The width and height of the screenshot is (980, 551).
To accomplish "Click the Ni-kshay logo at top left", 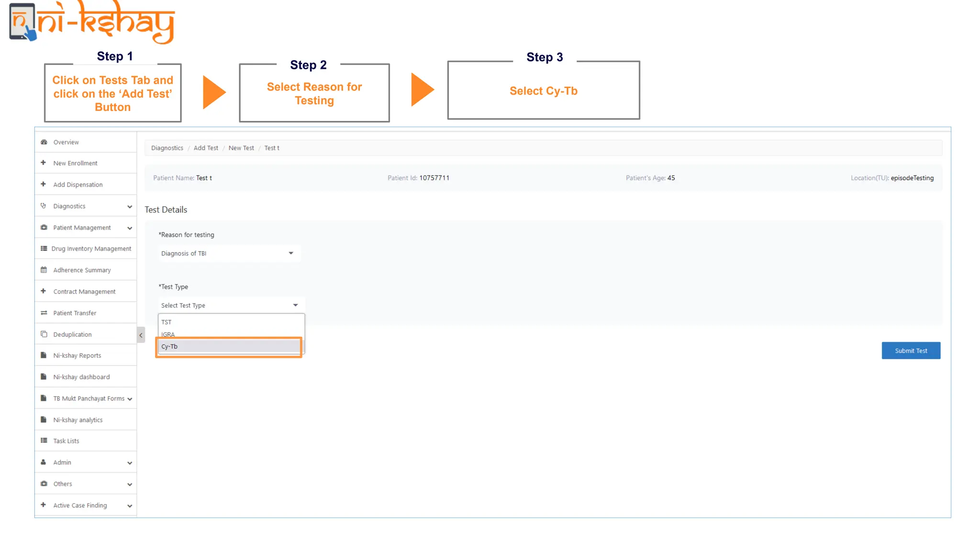I will 92,22.
